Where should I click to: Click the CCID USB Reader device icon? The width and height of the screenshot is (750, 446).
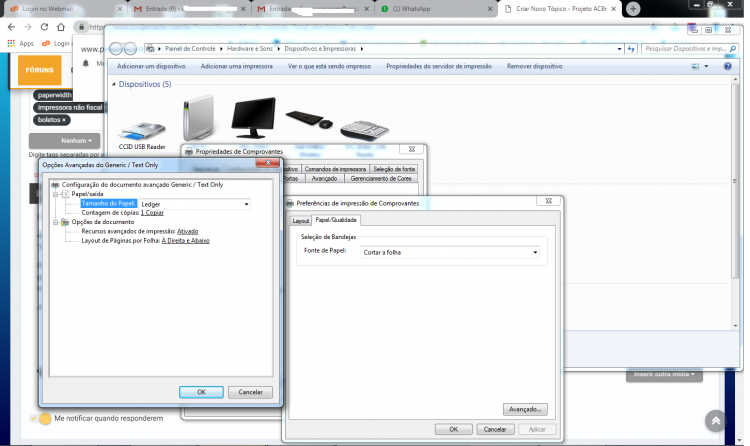coord(142,131)
